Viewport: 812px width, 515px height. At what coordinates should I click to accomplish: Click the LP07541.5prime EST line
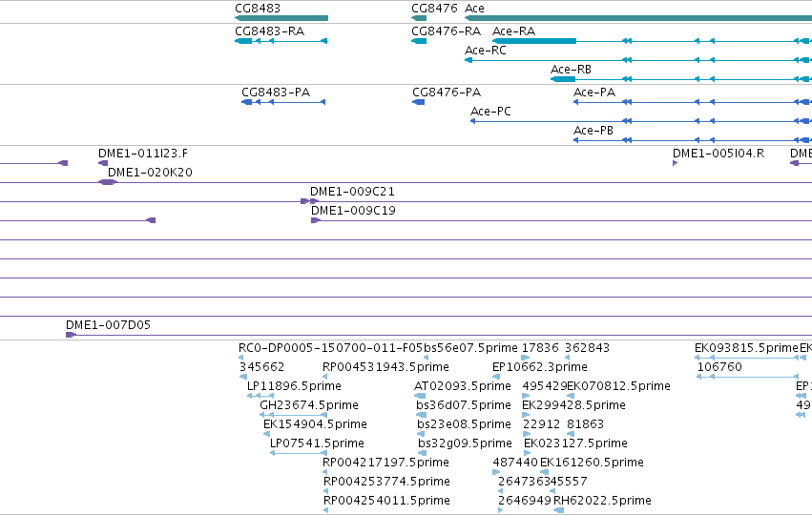[299, 453]
